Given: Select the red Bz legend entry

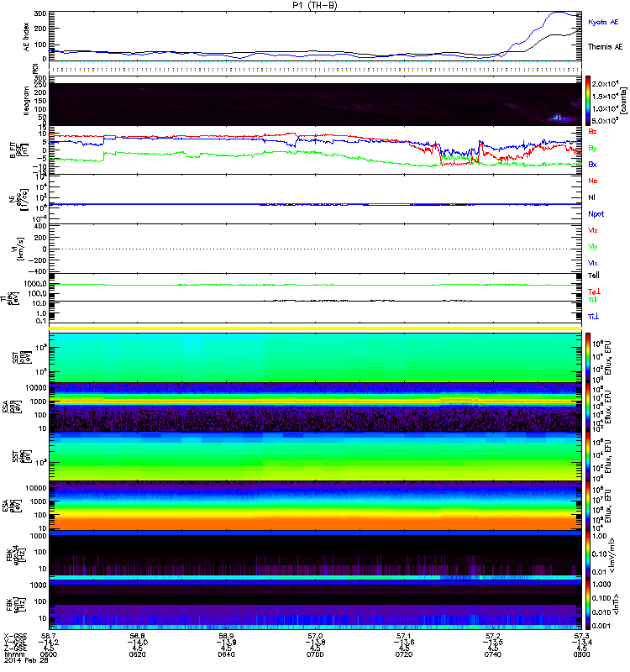Looking at the screenshot, I should pos(592,131).
